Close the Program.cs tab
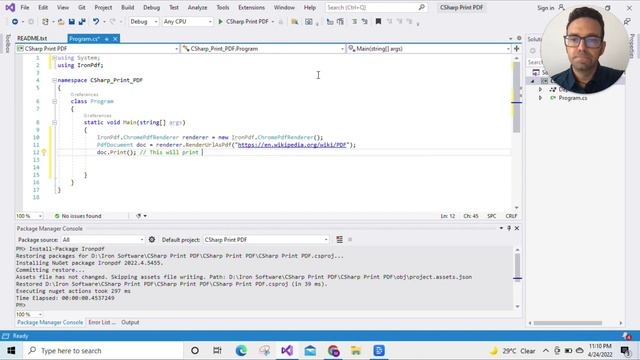Viewport: 640px width, 360px height. 115,39
